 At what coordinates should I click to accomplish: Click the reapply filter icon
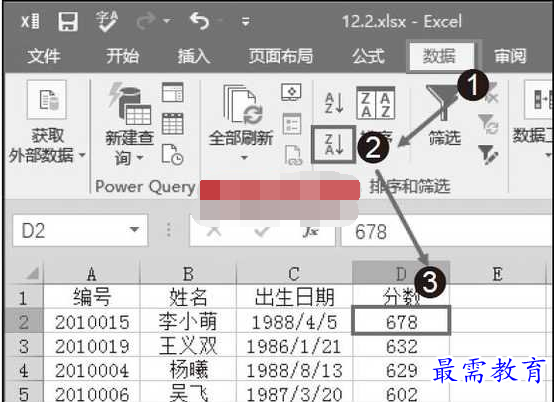point(488,124)
